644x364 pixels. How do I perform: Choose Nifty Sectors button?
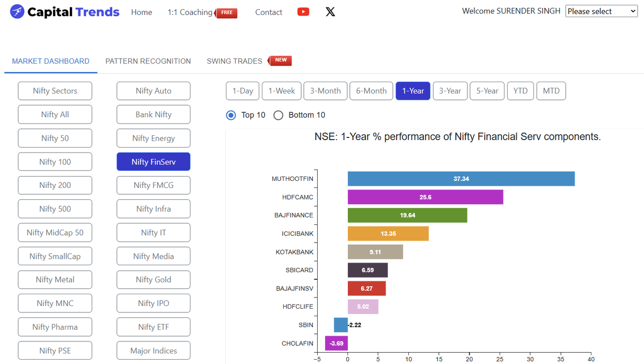55,91
